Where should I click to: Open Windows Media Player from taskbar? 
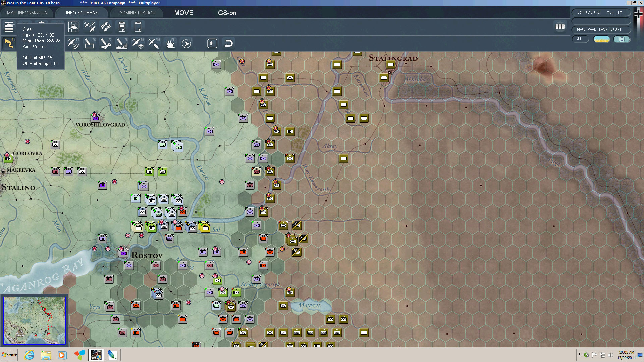(x=62, y=355)
